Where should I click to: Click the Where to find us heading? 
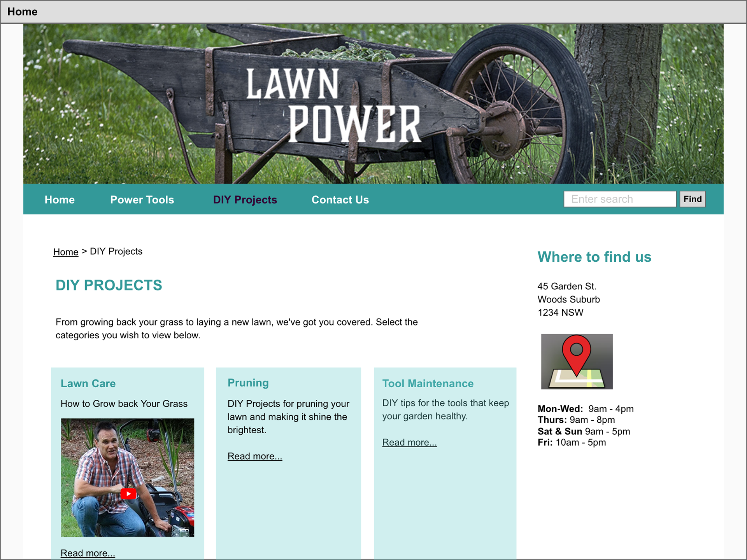coord(594,257)
